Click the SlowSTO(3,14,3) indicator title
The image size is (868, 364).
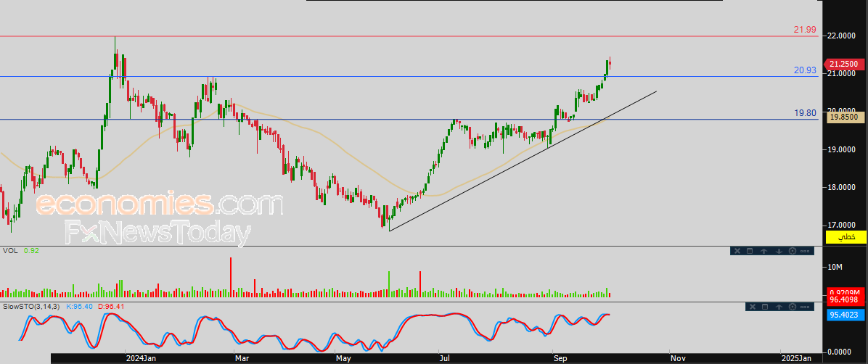pyautogui.click(x=31, y=306)
